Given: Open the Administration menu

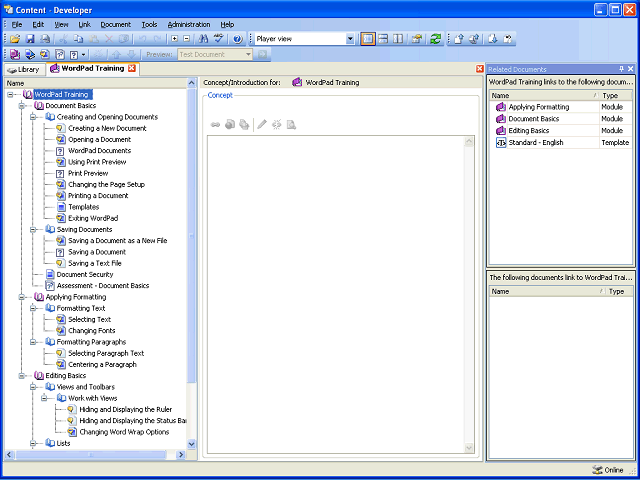Looking at the screenshot, I should click(x=189, y=24).
